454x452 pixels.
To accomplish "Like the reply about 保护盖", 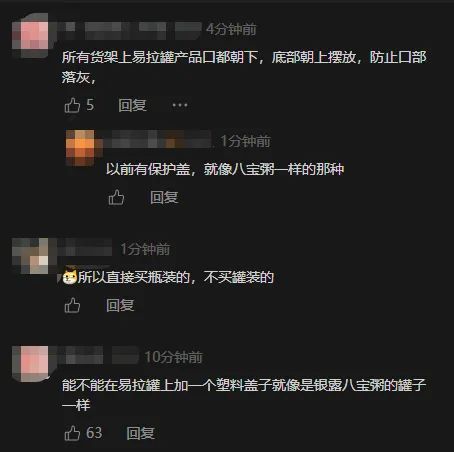I will coord(116,197).
